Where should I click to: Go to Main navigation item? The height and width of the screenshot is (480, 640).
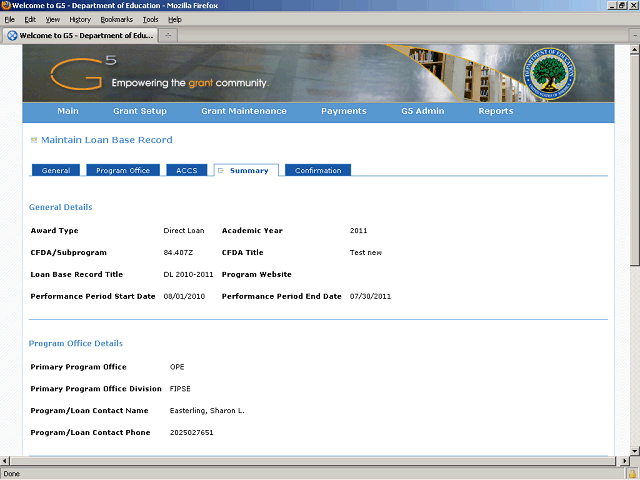[68, 111]
